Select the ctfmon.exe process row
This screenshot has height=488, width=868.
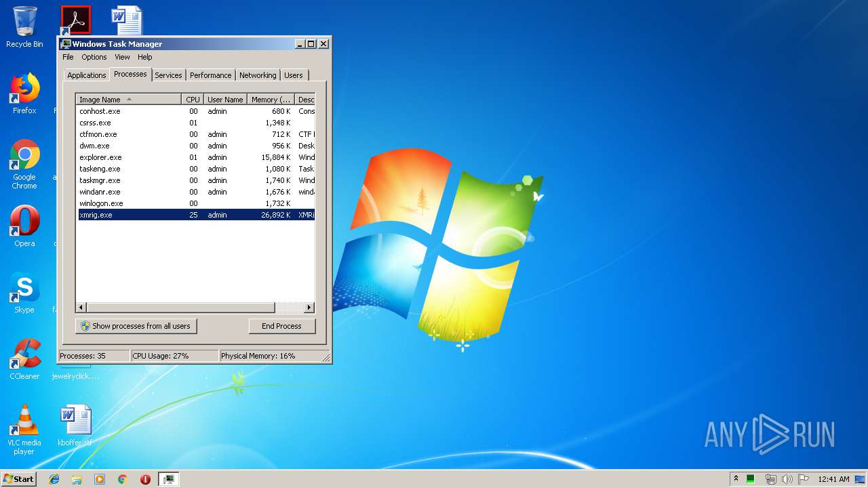pyautogui.click(x=195, y=134)
